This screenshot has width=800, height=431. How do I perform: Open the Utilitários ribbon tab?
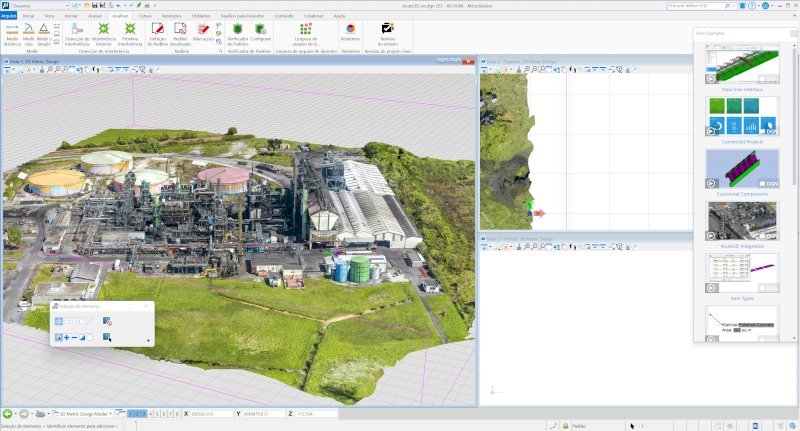200,17
